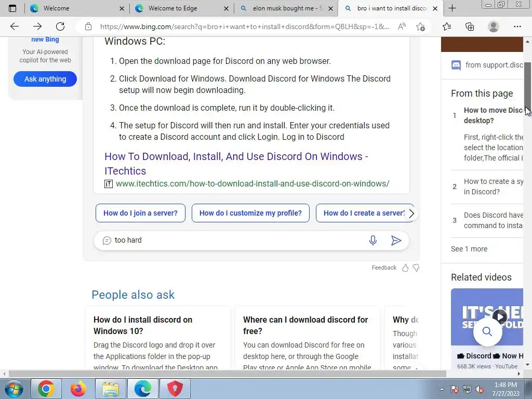This screenshot has width=532, height=399.
Task: Reload the page with the refresh icon
Action: (60, 26)
